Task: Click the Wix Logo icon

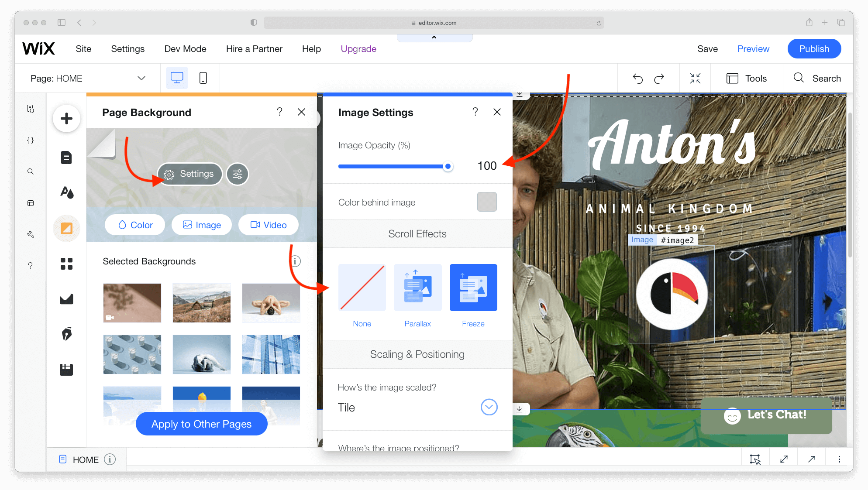Action: (38, 49)
